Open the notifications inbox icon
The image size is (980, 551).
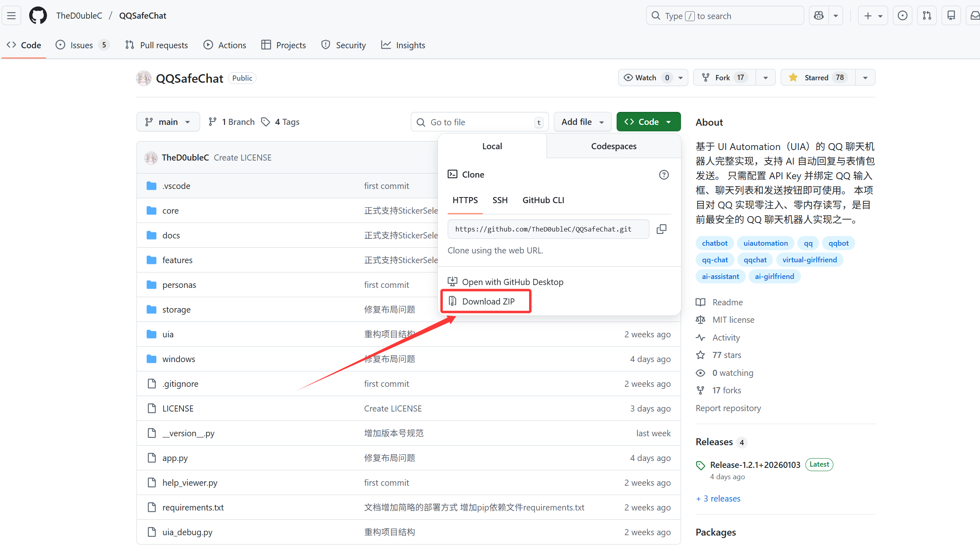tap(975, 16)
